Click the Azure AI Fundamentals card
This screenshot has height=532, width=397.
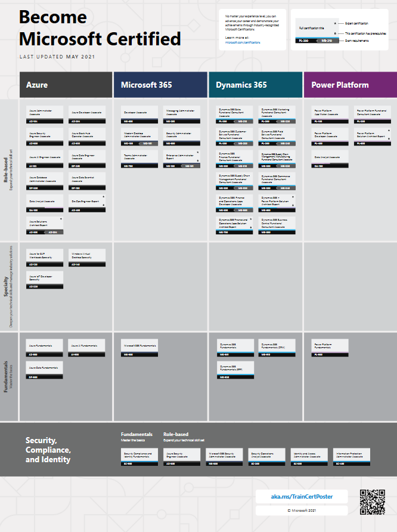pos(86,348)
